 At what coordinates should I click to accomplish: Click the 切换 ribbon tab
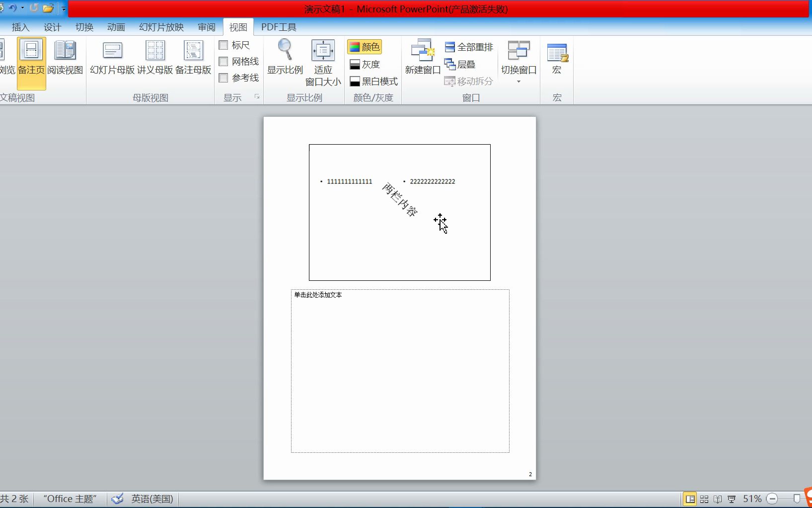(84, 27)
